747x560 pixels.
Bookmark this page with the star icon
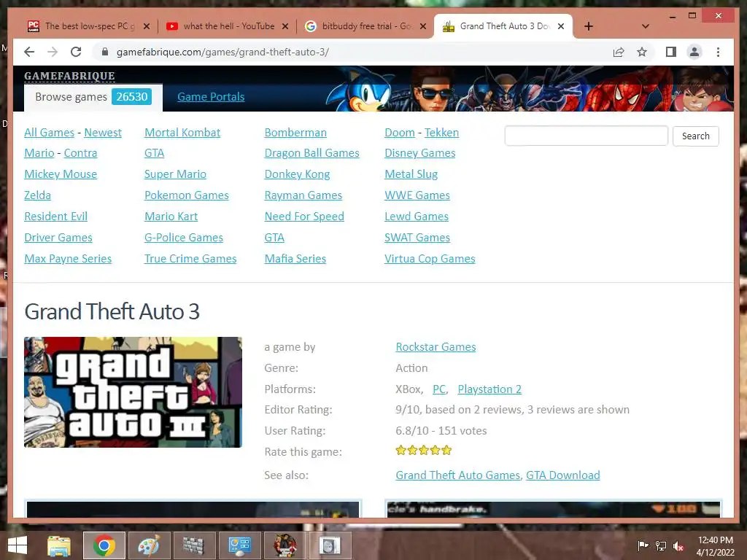(x=642, y=52)
